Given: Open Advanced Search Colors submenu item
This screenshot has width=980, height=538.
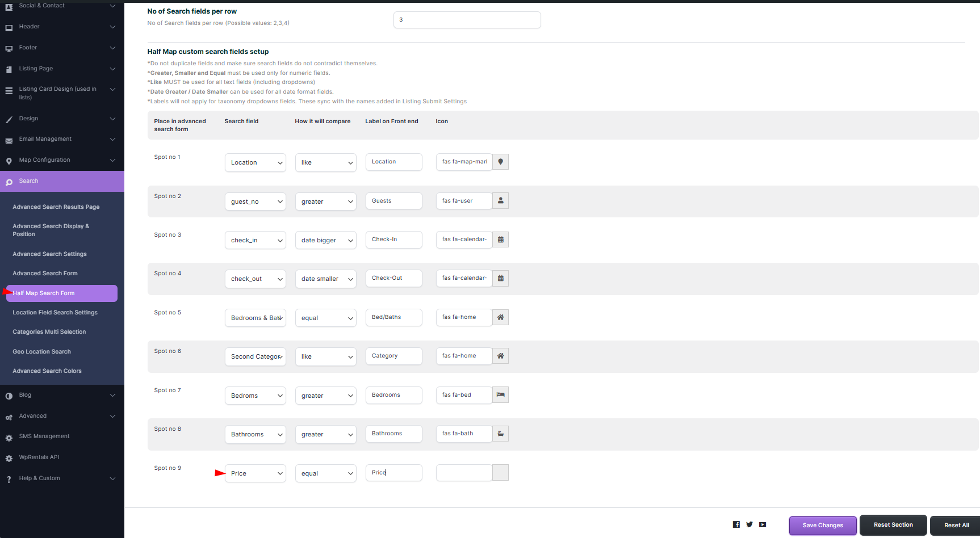Looking at the screenshot, I should click(47, 371).
